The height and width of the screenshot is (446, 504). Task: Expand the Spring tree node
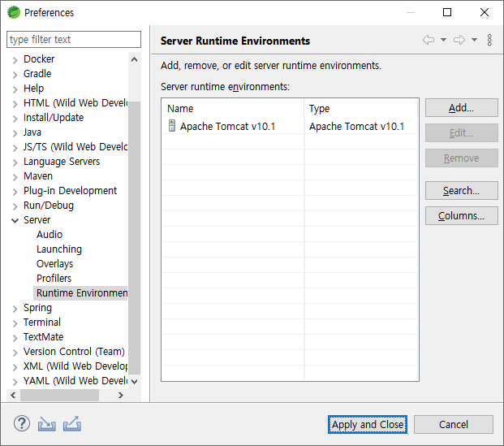15,309
